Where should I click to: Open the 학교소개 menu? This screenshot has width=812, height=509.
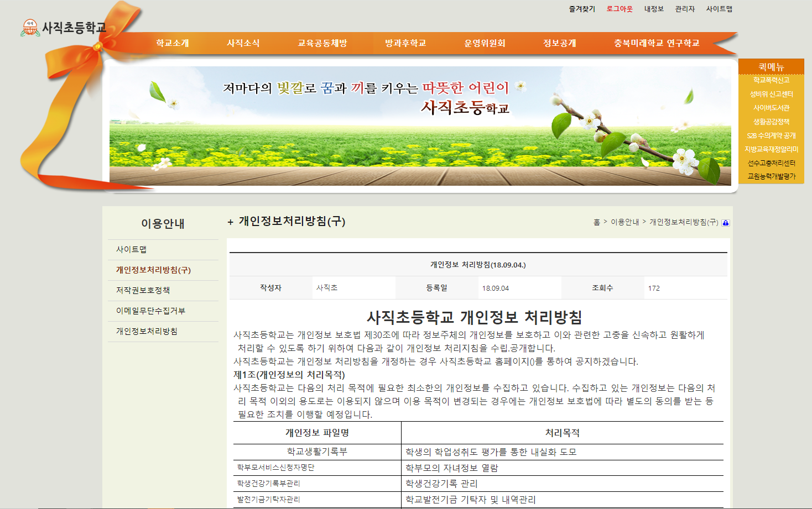[173, 43]
